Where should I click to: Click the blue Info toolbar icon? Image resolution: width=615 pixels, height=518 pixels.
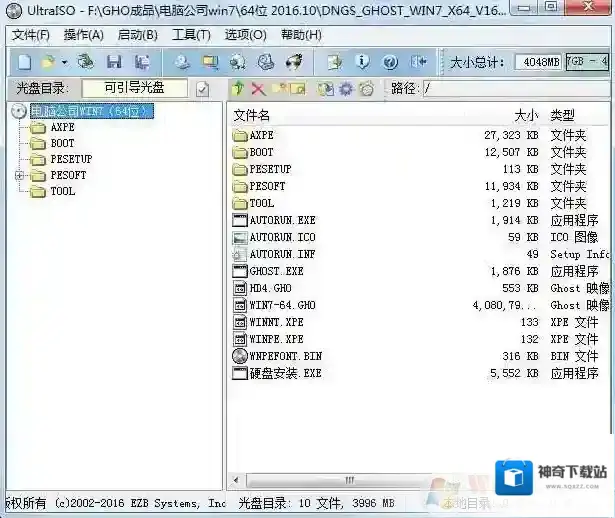[x=362, y=62]
